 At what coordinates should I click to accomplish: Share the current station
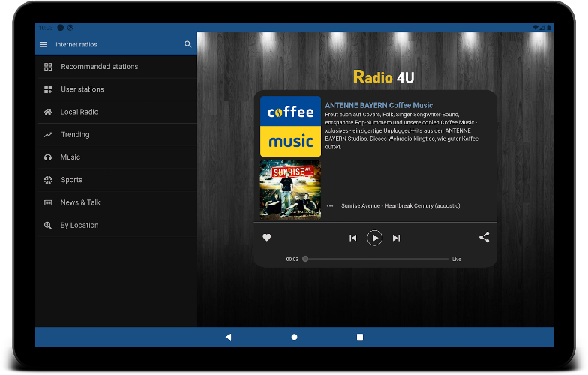484,238
